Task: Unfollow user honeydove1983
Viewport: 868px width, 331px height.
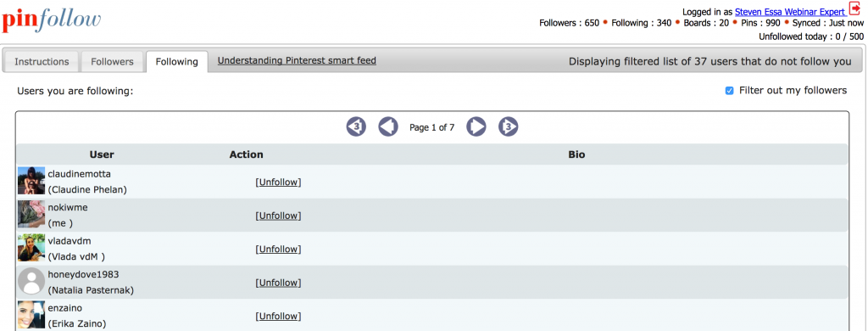Action: coord(278,283)
